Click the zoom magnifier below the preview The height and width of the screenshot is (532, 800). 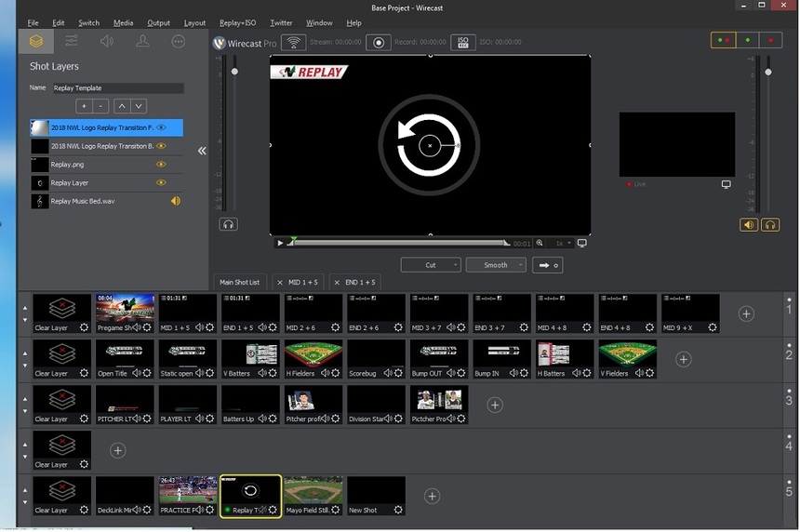[x=540, y=243]
